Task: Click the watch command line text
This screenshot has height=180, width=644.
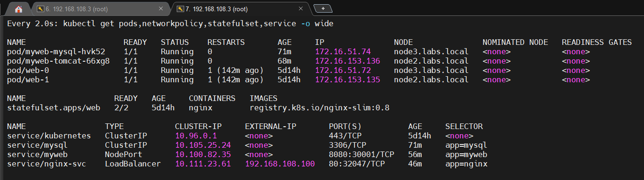Action: (x=170, y=23)
